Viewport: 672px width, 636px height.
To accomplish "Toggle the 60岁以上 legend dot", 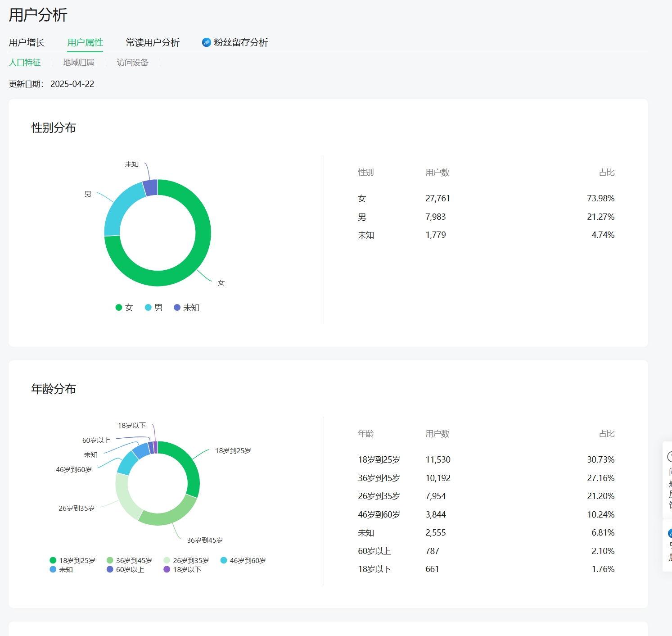I will [x=110, y=569].
